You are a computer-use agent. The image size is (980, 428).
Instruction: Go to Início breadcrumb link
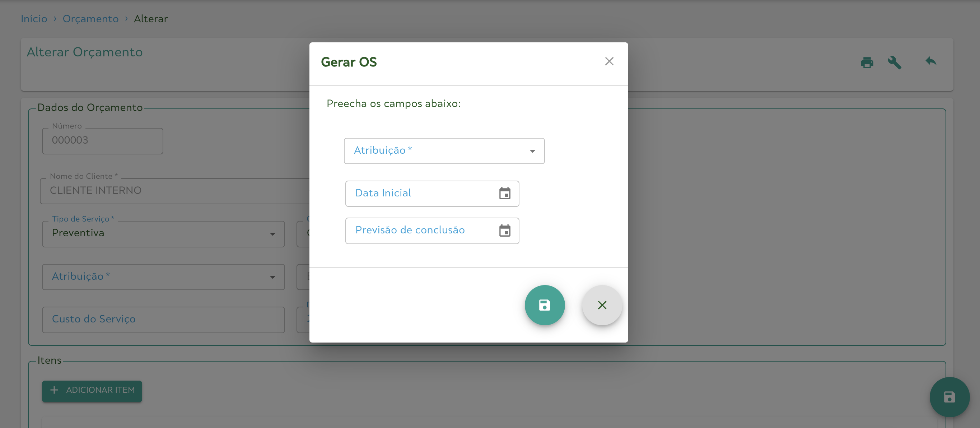(x=34, y=19)
